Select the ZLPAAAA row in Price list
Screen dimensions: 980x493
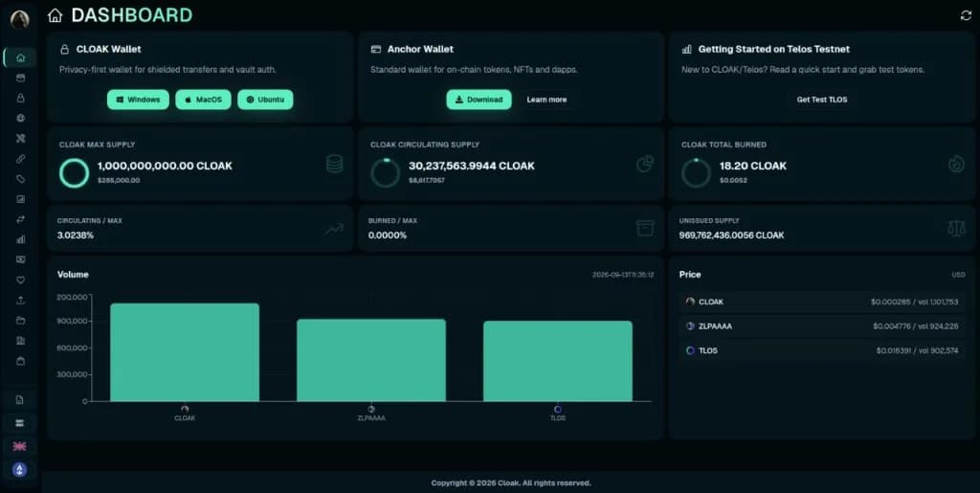point(822,326)
